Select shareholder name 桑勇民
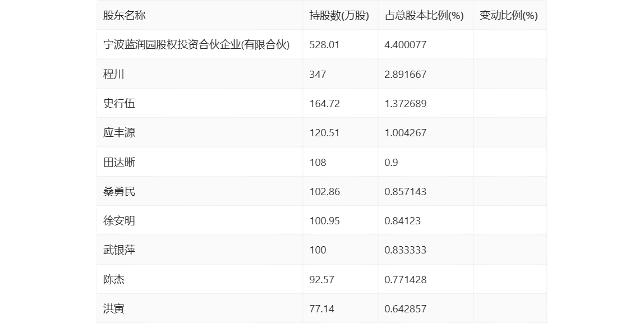Screen dimensions: 644x323 119,191
